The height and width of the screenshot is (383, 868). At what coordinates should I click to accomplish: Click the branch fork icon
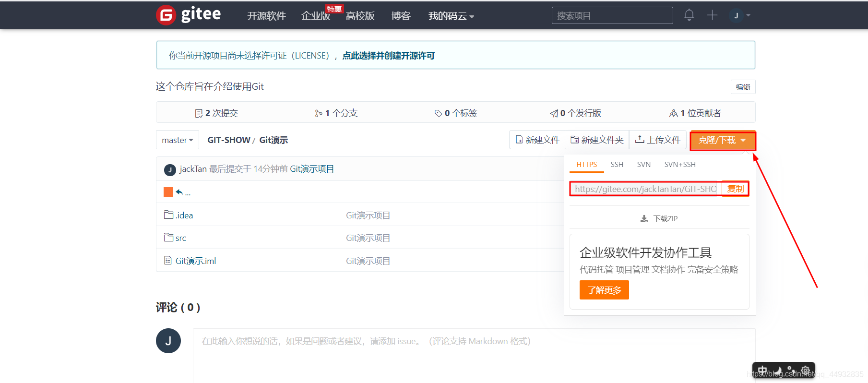tap(319, 113)
